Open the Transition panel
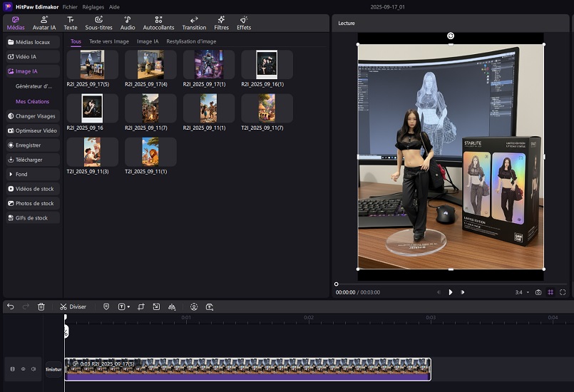The width and height of the screenshot is (574, 392). [194, 23]
